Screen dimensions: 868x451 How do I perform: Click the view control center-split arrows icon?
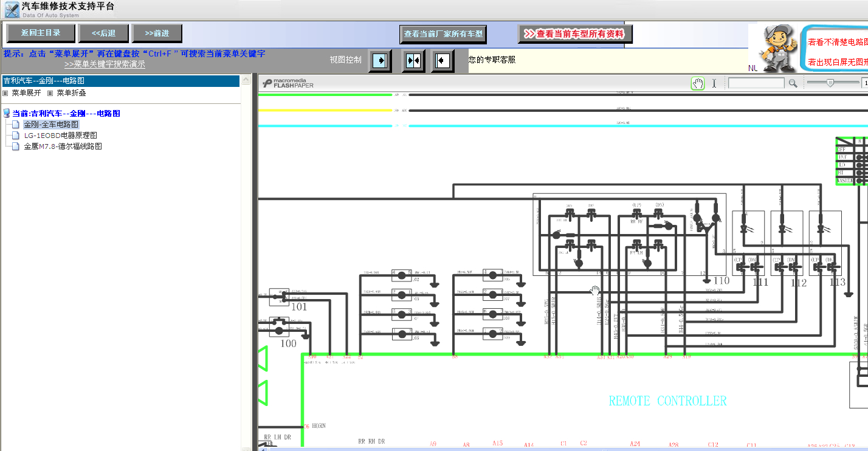413,60
